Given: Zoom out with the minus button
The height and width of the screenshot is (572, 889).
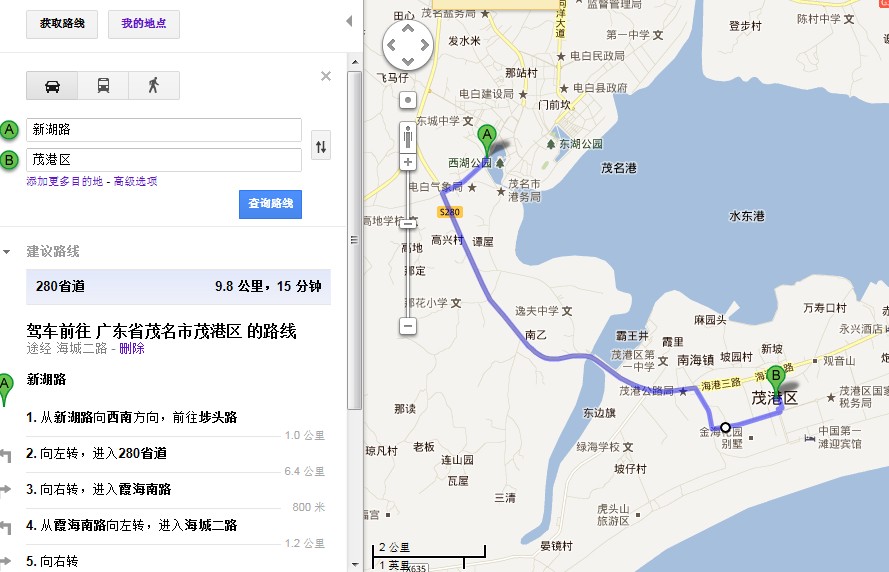Looking at the screenshot, I should pyautogui.click(x=408, y=326).
